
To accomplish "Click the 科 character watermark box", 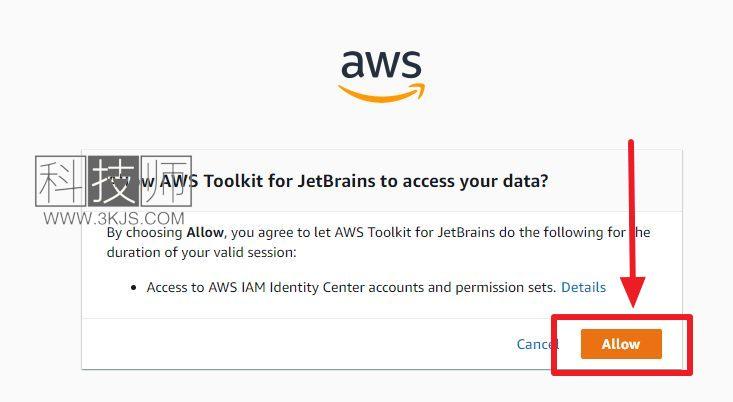I will pyautogui.click(x=61, y=181).
